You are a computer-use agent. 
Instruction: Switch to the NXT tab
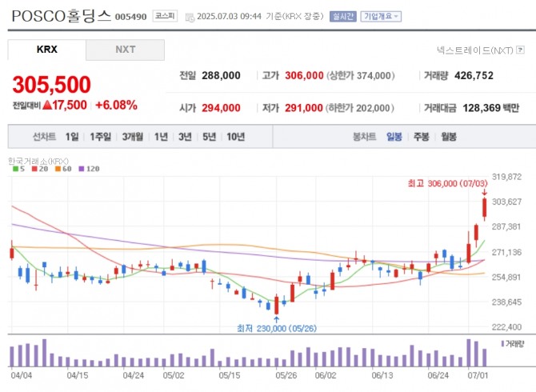[x=125, y=50]
